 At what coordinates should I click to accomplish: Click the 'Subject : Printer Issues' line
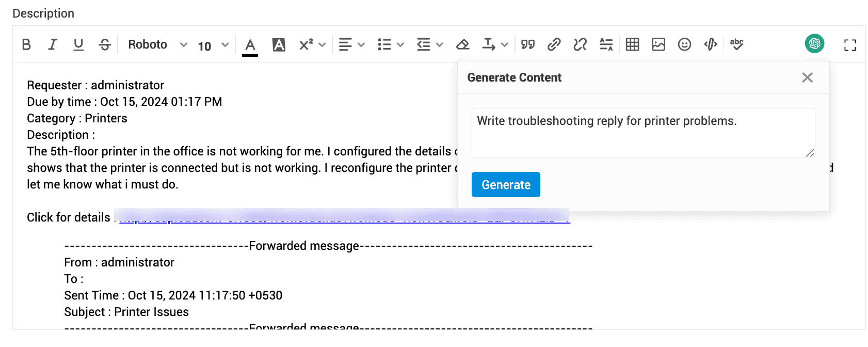pyautogui.click(x=126, y=312)
